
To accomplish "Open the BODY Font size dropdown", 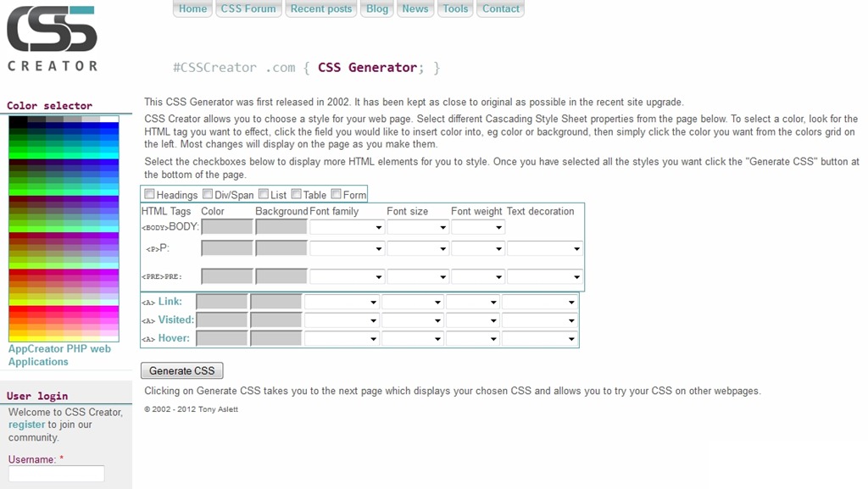I will click(x=417, y=227).
